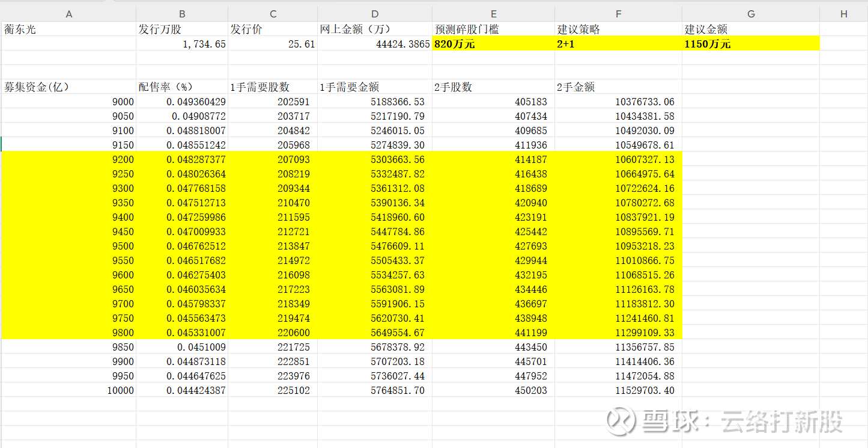Select the yellow cell 820万元
The width and height of the screenshot is (868, 448).
[x=493, y=43]
